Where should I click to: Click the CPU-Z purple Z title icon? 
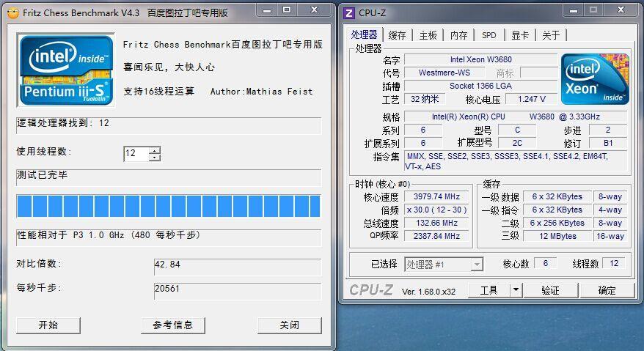pyautogui.click(x=348, y=13)
